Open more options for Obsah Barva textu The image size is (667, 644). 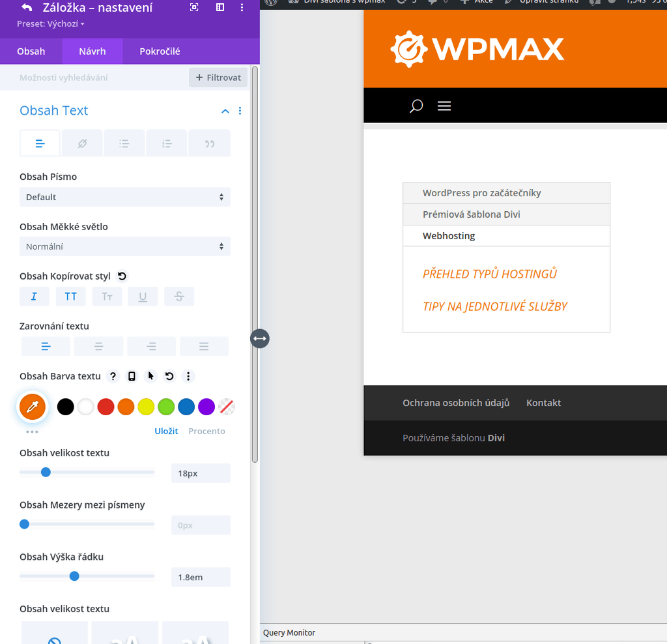pyautogui.click(x=188, y=376)
